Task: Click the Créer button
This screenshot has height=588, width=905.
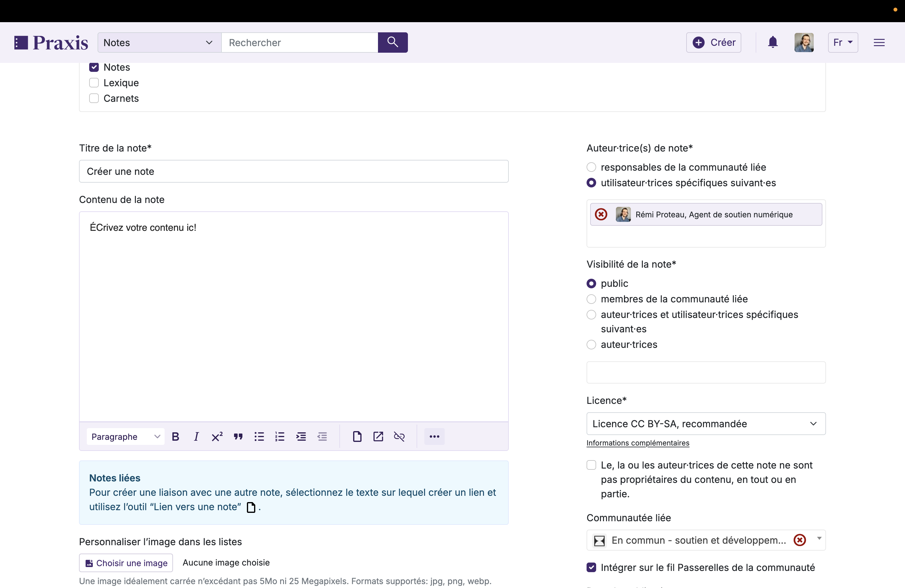Action: click(x=713, y=42)
